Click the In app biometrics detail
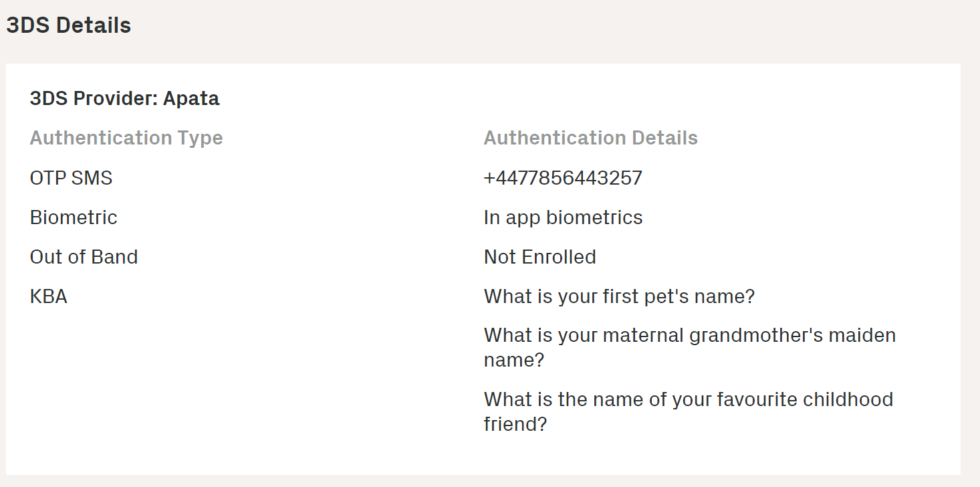This screenshot has width=980, height=487. click(x=563, y=217)
